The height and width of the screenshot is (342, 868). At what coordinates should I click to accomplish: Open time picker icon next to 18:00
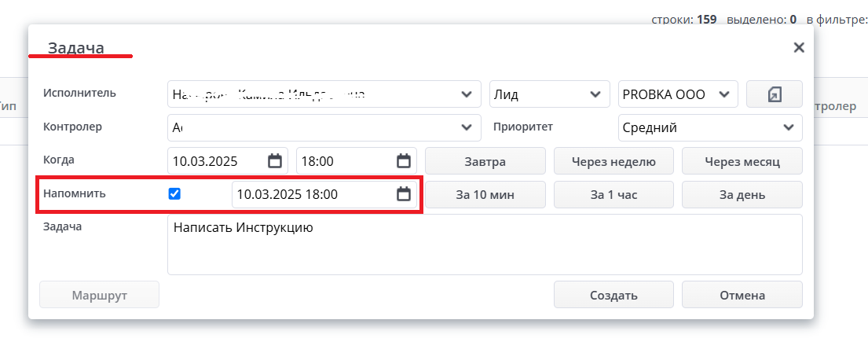pyautogui.click(x=404, y=161)
